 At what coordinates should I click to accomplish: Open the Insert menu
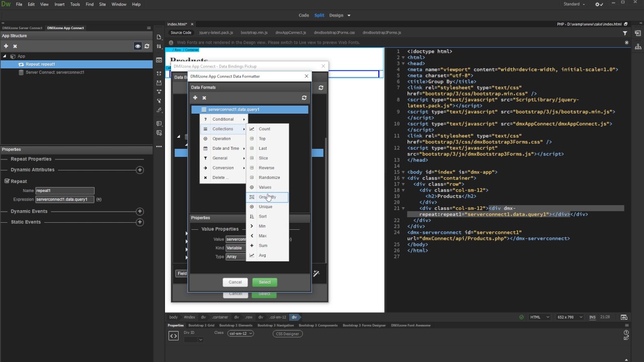click(x=59, y=5)
